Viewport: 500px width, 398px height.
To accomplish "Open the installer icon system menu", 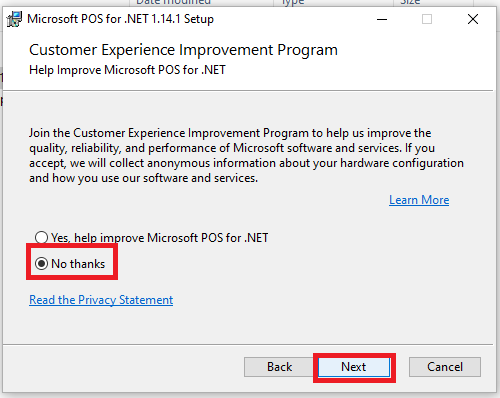I will coord(14,19).
